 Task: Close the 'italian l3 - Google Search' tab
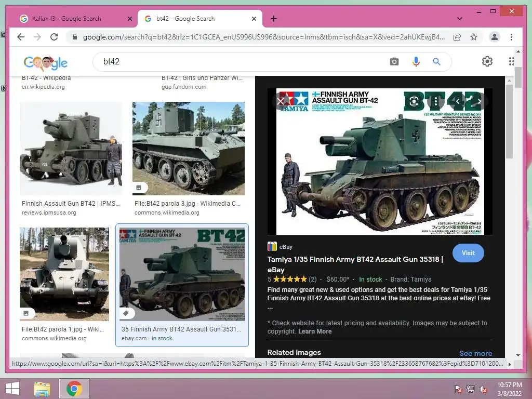point(129,19)
